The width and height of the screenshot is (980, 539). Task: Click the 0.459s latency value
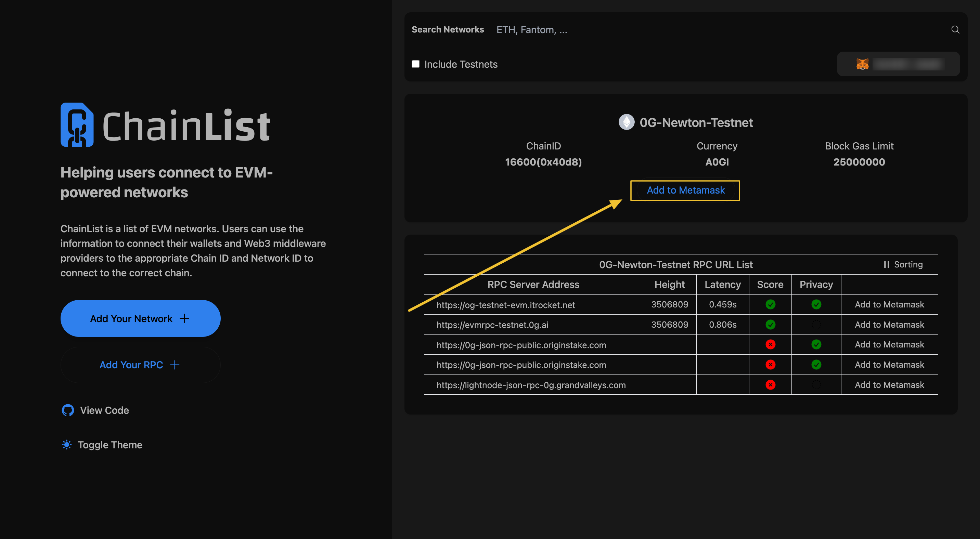click(722, 304)
